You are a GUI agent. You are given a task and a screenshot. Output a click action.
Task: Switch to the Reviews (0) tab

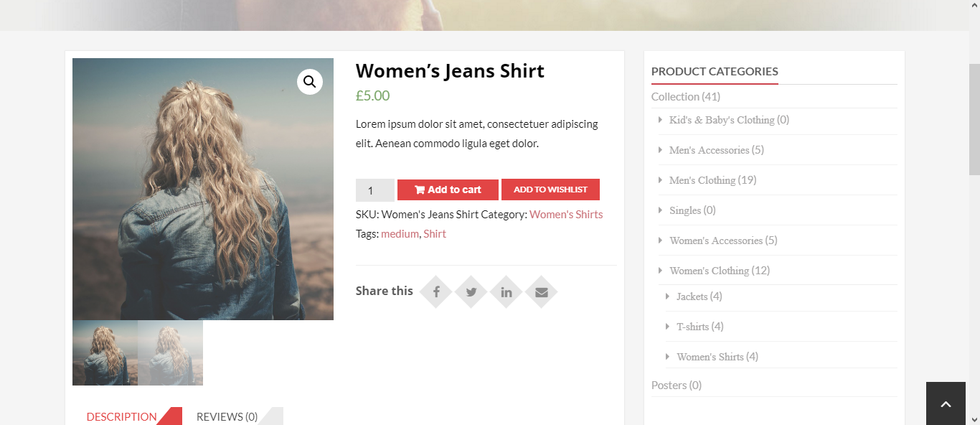pos(227,416)
